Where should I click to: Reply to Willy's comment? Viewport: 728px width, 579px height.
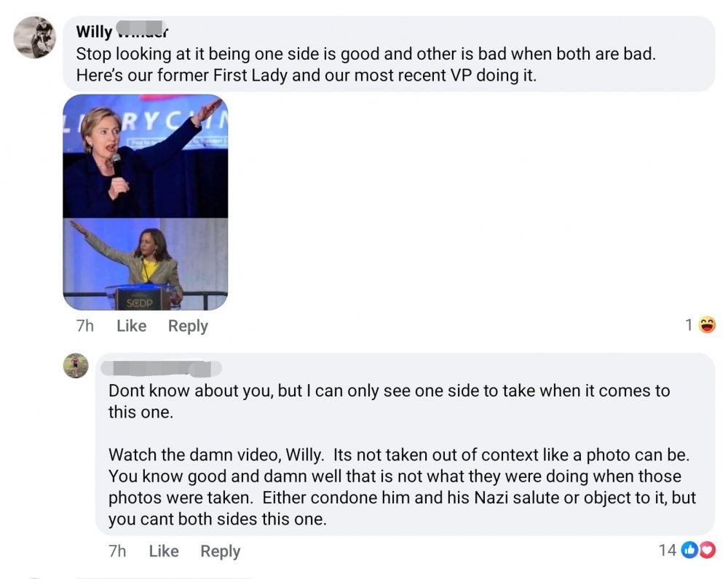coord(188,326)
